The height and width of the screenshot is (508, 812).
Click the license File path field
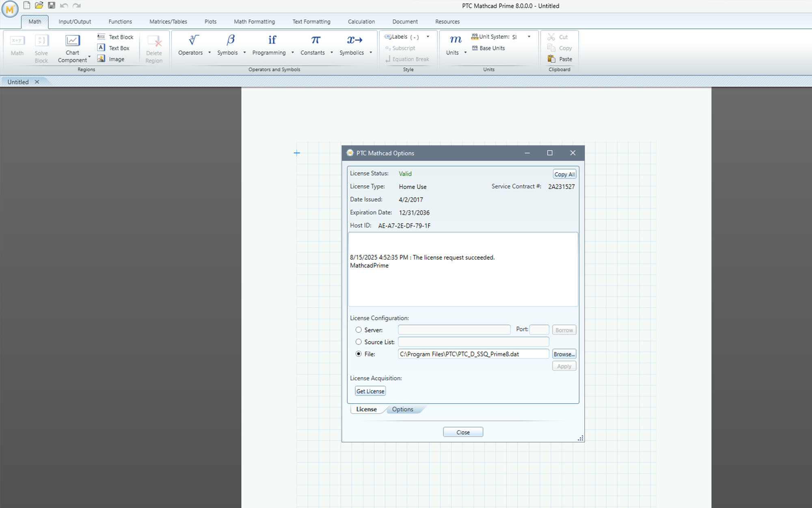point(473,354)
